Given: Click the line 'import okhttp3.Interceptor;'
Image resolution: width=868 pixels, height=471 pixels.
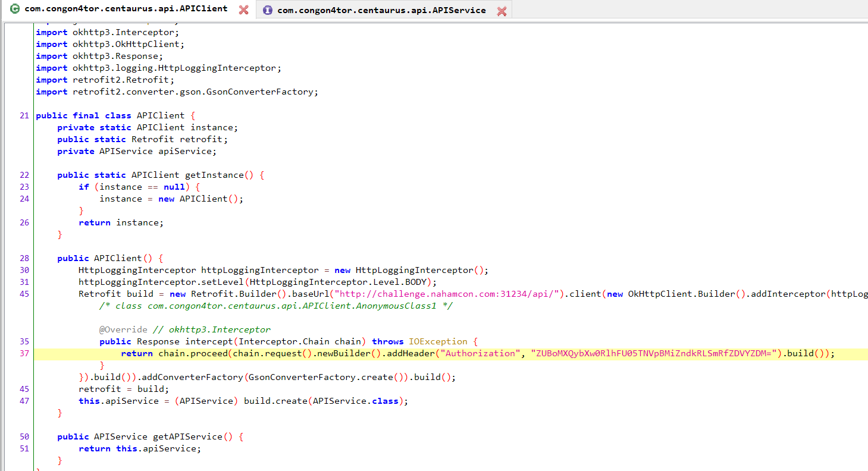Looking at the screenshot, I should [x=107, y=32].
